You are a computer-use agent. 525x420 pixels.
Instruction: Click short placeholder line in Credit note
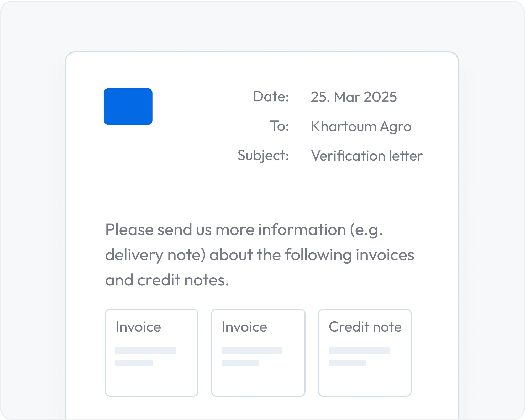(348, 363)
